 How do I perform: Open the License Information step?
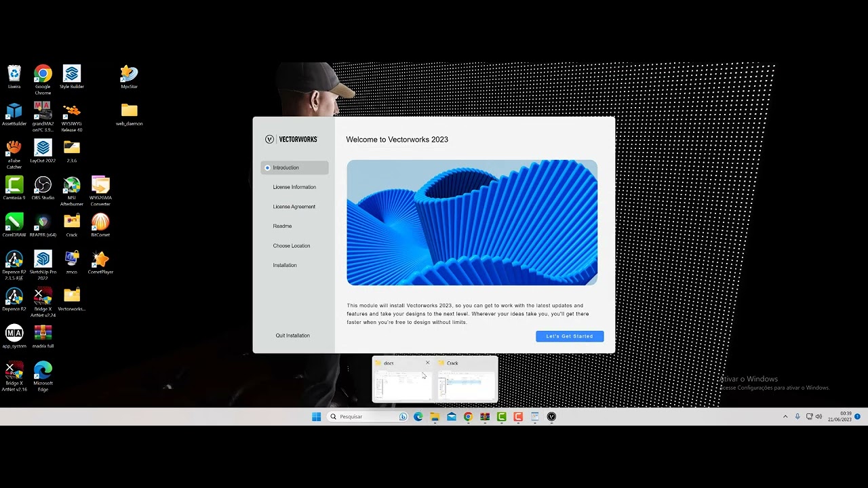pos(294,187)
